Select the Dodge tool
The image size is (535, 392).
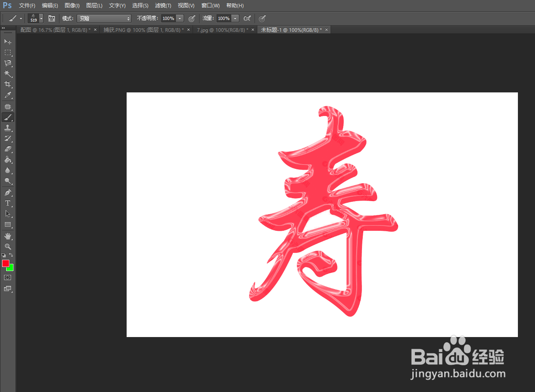coord(8,181)
